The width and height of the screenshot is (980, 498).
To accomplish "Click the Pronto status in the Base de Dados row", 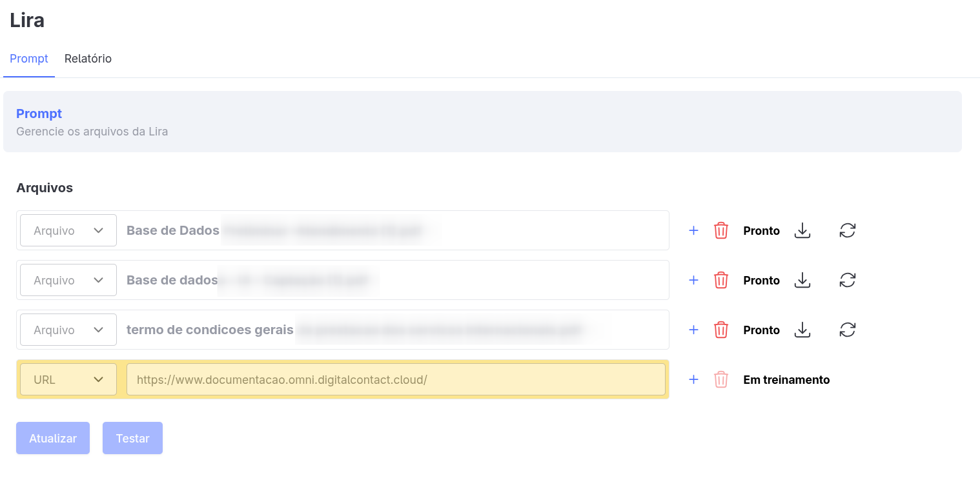I will [x=762, y=230].
